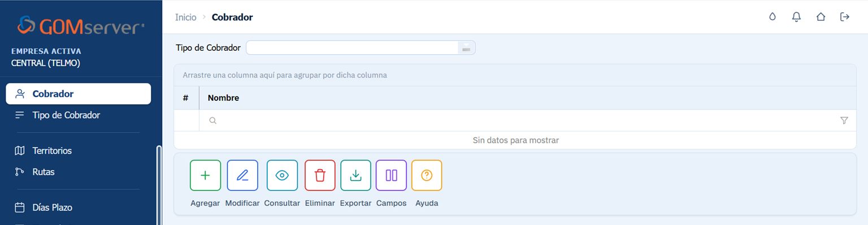Click the Agregar plus icon button
Viewport: 868px width, 225px height.
[205, 175]
